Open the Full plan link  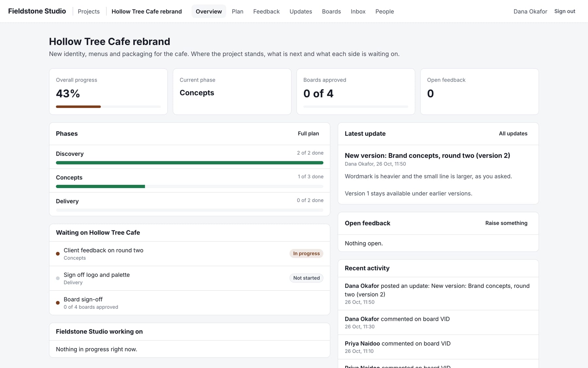tap(308, 133)
